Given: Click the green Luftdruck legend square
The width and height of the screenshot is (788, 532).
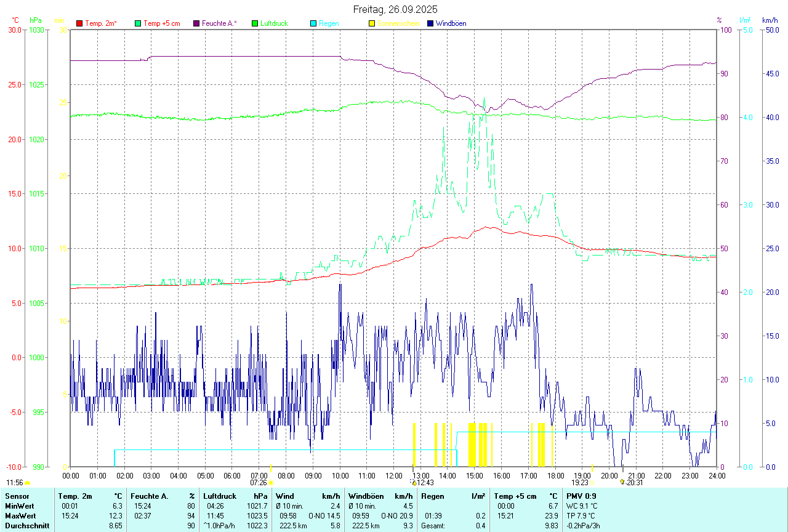Looking at the screenshot, I should pyautogui.click(x=255, y=23).
